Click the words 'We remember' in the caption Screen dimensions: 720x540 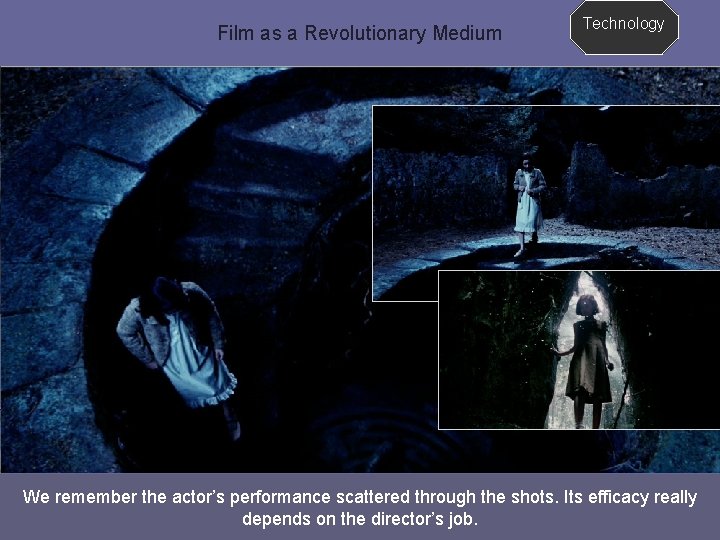click(x=79, y=497)
